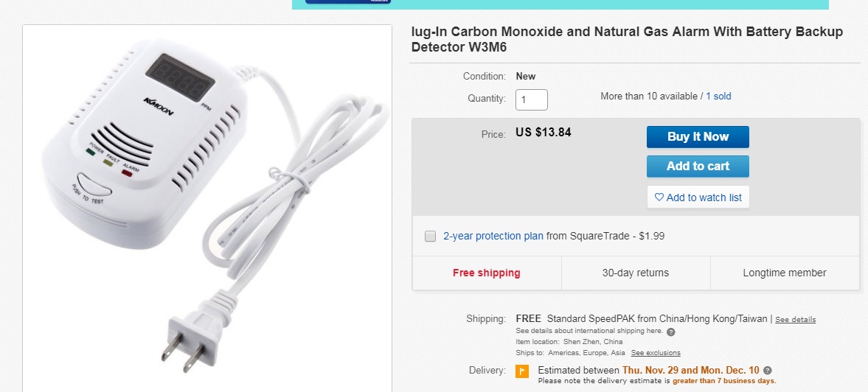
Task: Open the 1 sold link
Action: tap(718, 97)
